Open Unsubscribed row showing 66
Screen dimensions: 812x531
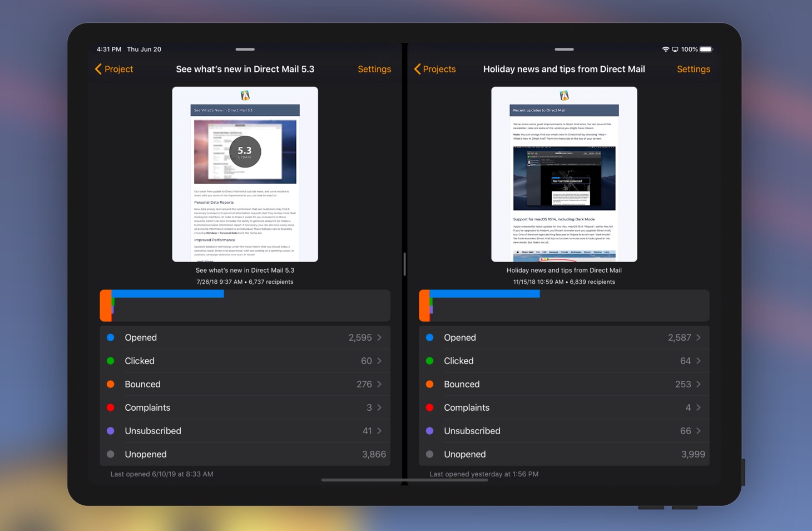(x=564, y=431)
